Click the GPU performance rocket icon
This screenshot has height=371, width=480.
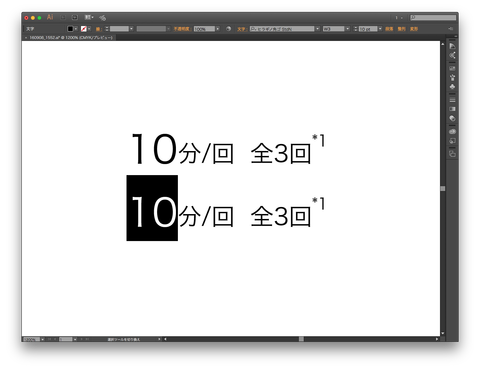(x=103, y=18)
